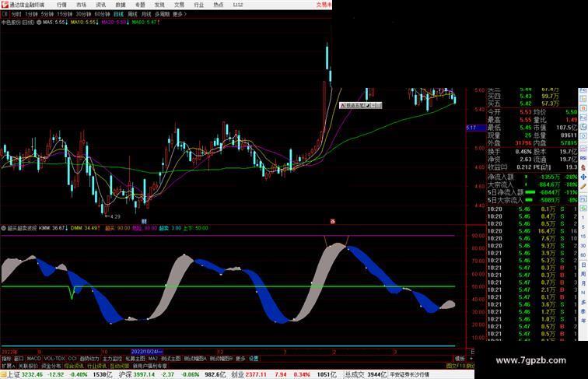Click the clock icon in right sidebar
This screenshot has width=588, height=379.
(x=583, y=136)
